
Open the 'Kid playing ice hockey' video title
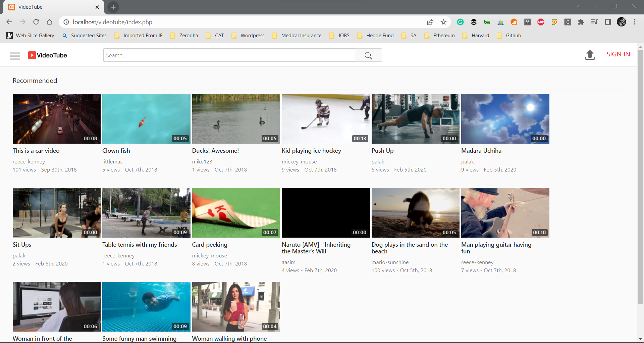[311, 151]
